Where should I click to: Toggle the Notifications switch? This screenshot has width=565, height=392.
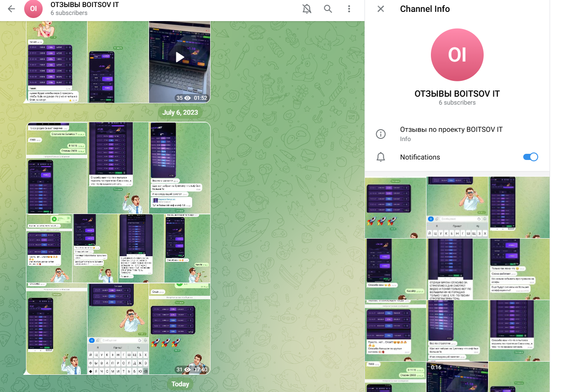[x=531, y=157]
